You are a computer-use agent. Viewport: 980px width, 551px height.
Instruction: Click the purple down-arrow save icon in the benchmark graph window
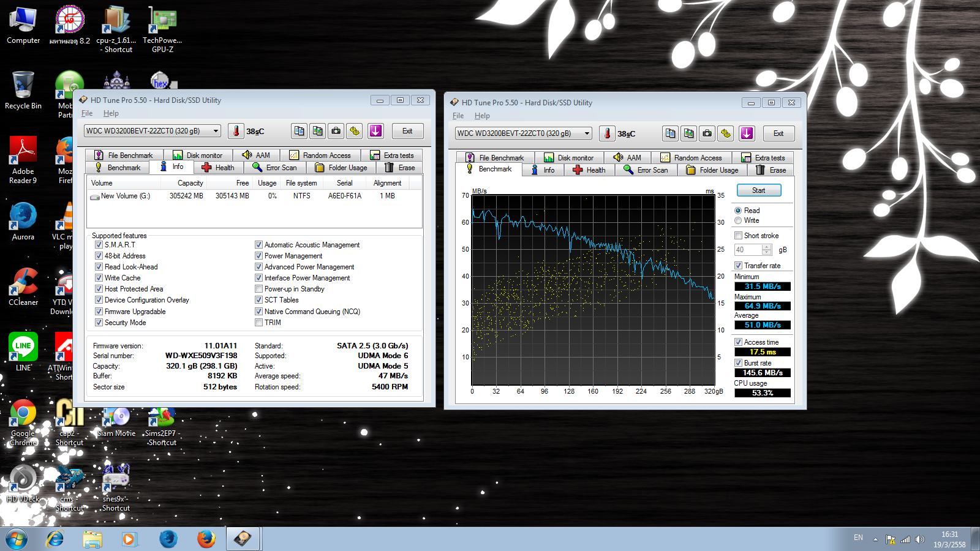coord(747,133)
